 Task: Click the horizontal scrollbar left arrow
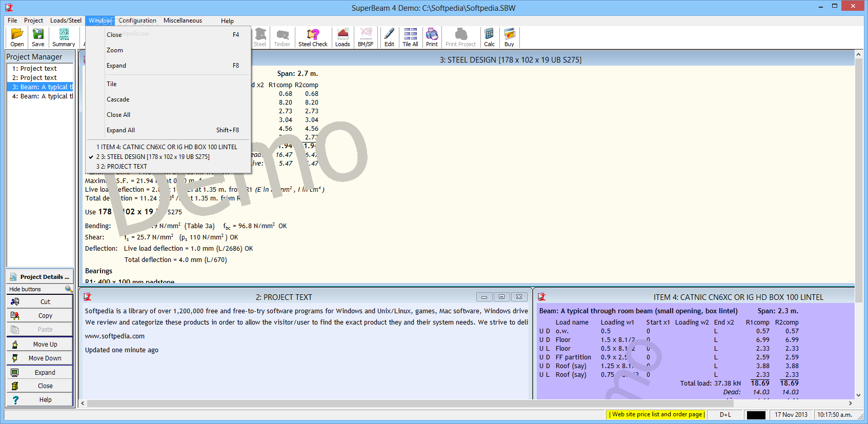[x=83, y=403]
